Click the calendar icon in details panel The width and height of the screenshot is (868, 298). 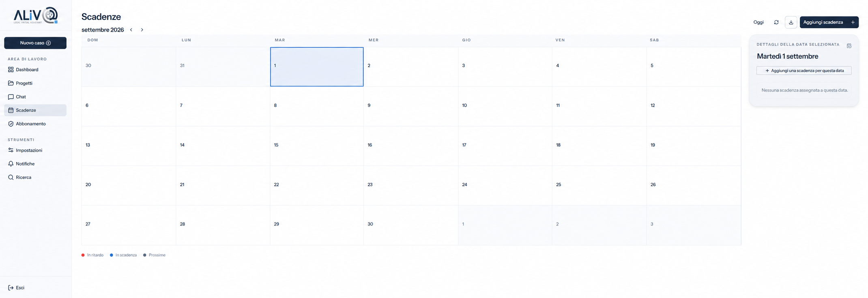(849, 46)
